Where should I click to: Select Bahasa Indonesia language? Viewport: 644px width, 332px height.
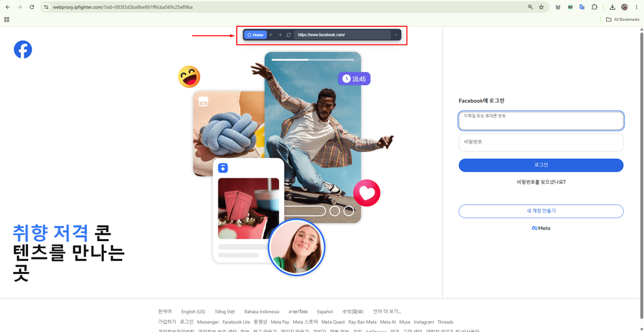[262, 312]
